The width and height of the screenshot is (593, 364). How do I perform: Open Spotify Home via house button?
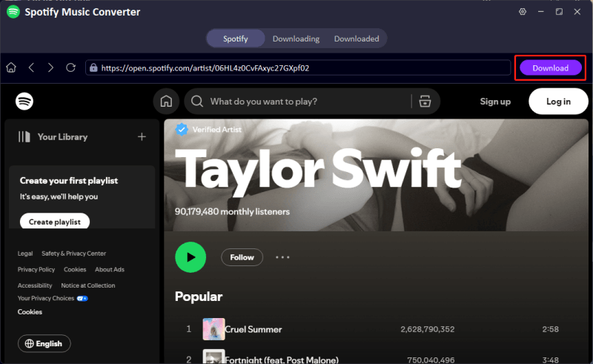click(166, 102)
